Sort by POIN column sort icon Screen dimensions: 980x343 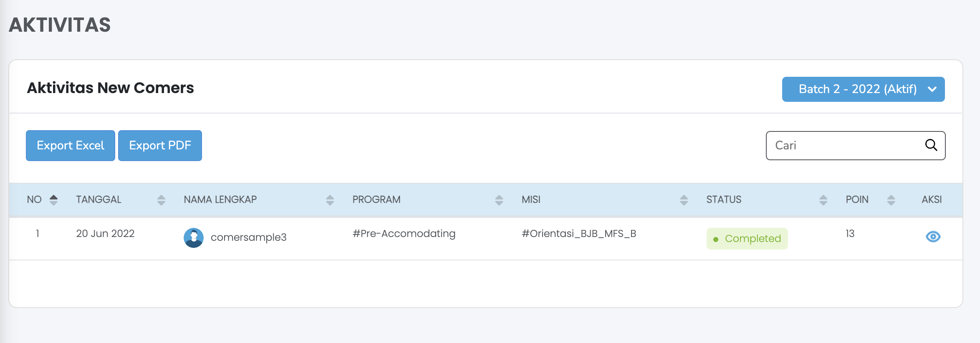(891, 200)
